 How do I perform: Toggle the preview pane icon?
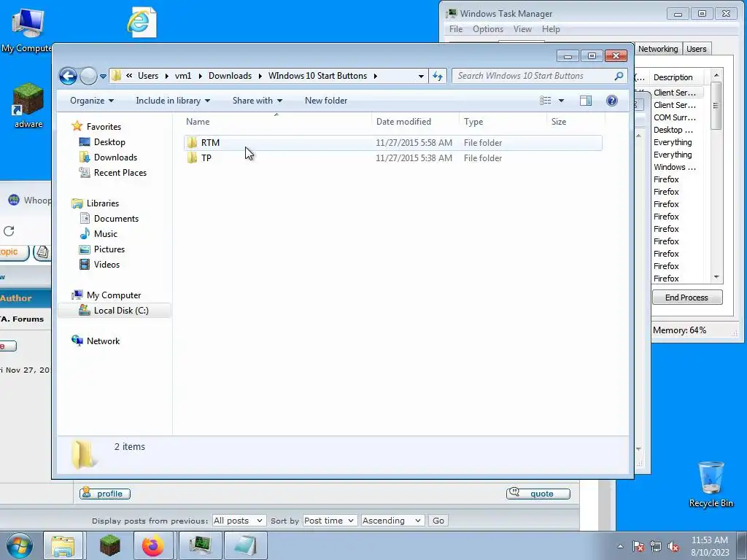tap(586, 101)
